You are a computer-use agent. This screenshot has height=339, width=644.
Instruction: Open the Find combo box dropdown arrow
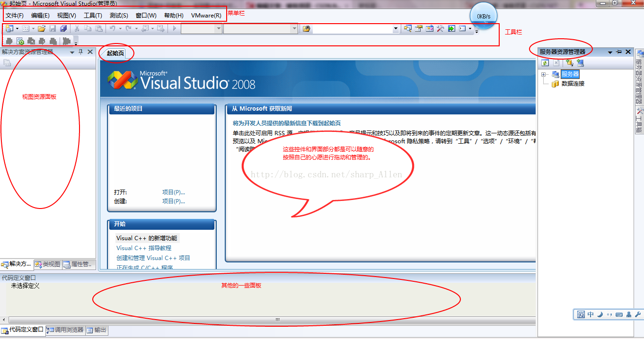pyautogui.click(x=396, y=29)
